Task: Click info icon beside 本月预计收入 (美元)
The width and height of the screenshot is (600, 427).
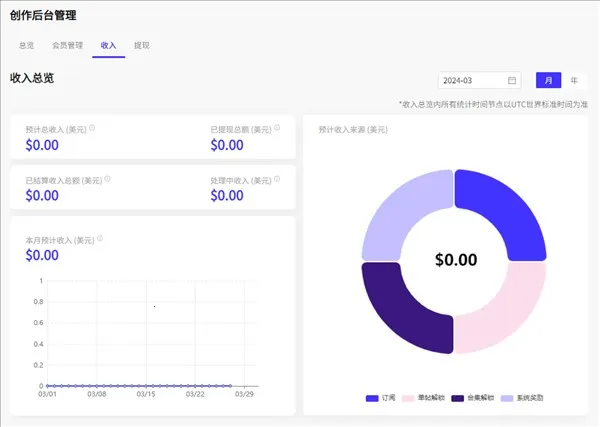Action: 100,239
